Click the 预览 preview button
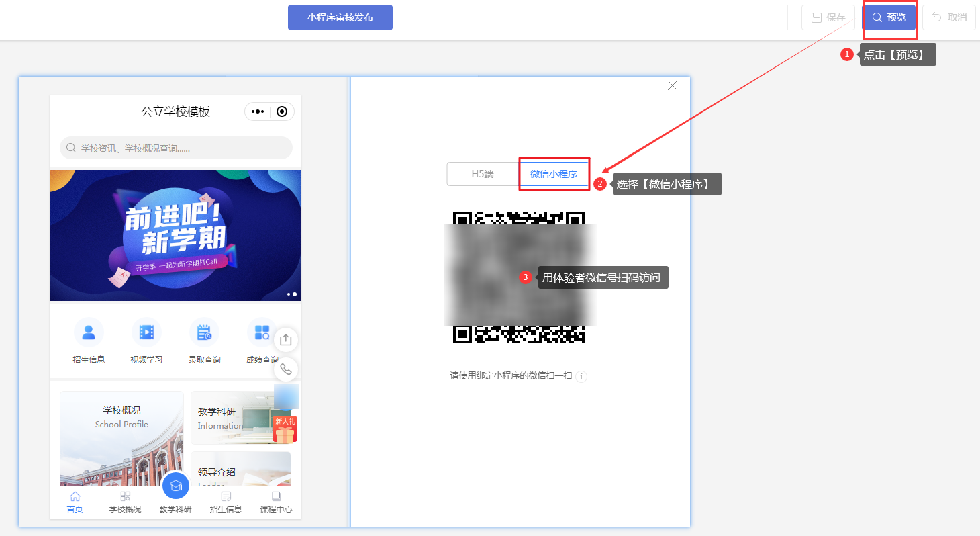Image resolution: width=980 pixels, height=536 pixels. click(889, 17)
